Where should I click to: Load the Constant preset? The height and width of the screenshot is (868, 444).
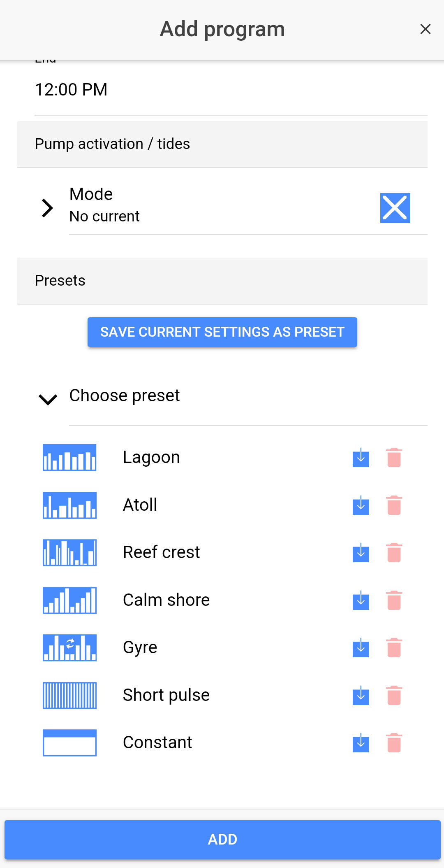[x=361, y=743]
